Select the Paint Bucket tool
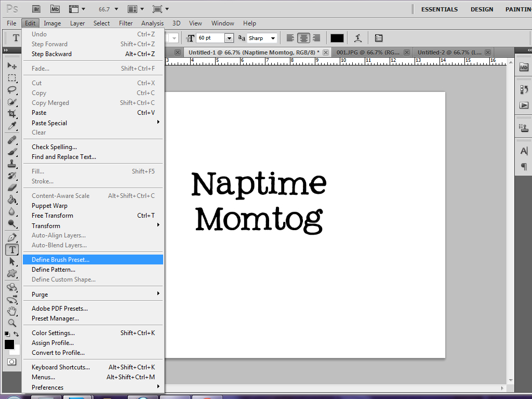The image size is (532, 399). coord(12,199)
